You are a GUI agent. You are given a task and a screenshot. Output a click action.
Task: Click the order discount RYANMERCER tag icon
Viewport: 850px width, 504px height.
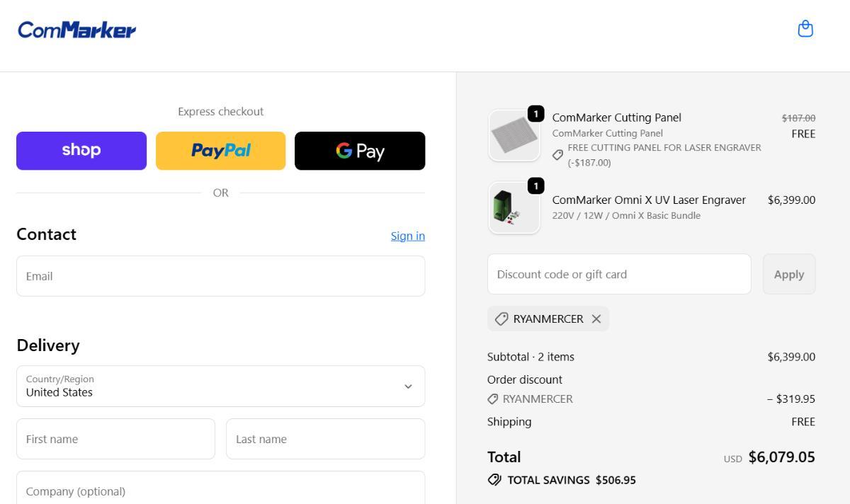(493, 399)
